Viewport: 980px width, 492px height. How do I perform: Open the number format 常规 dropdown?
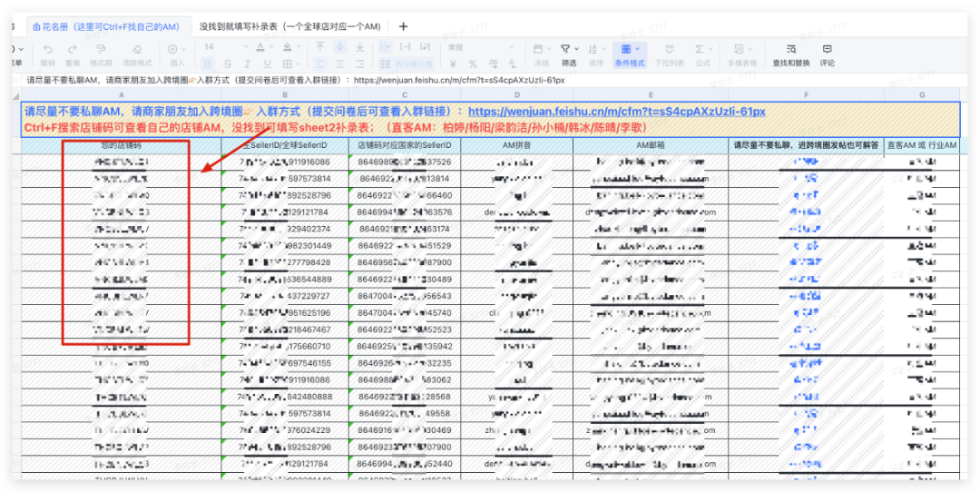[x=480, y=47]
